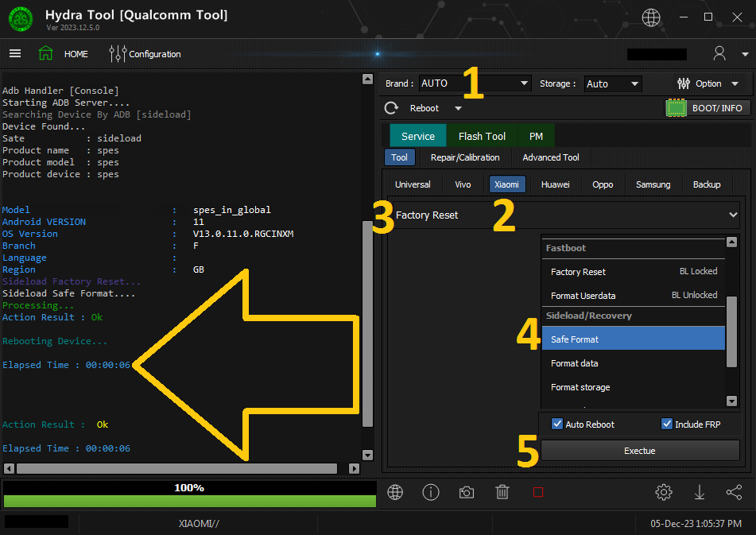The height and width of the screenshot is (535, 756).
Task: Click the user account icon
Action: click(719, 53)
